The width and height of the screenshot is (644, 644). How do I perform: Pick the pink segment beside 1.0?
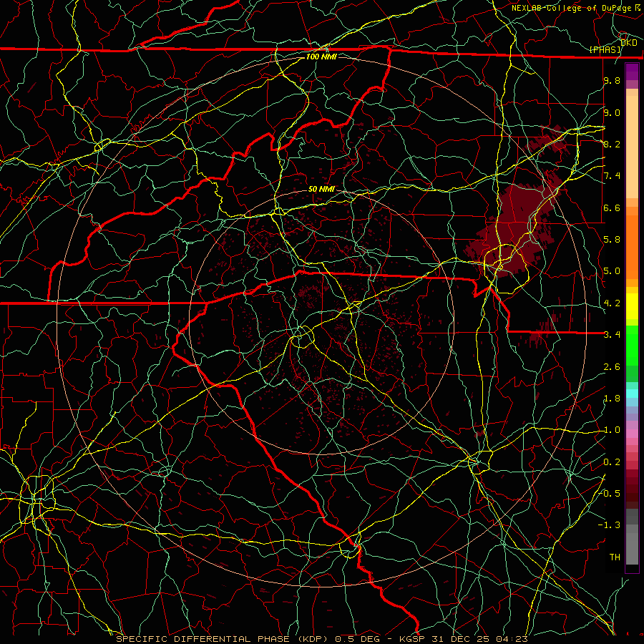coord(632,434)
